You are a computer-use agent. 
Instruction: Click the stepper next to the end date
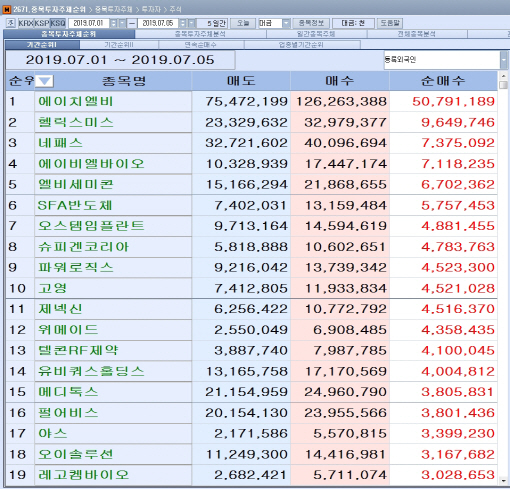pyautogui.click(x=183, y=23)
